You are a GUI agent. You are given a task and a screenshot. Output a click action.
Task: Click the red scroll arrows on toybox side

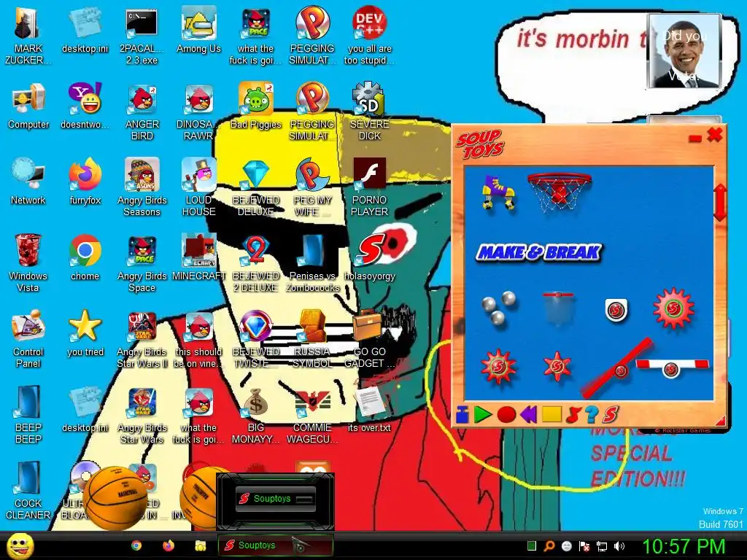(x=720, y=203)
